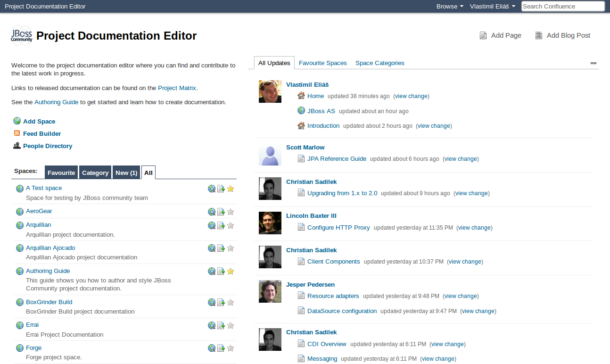The height and width of the screenshot is (364, 610).
Task: Favourite Arquillian space with star
Action: [231, 225]
